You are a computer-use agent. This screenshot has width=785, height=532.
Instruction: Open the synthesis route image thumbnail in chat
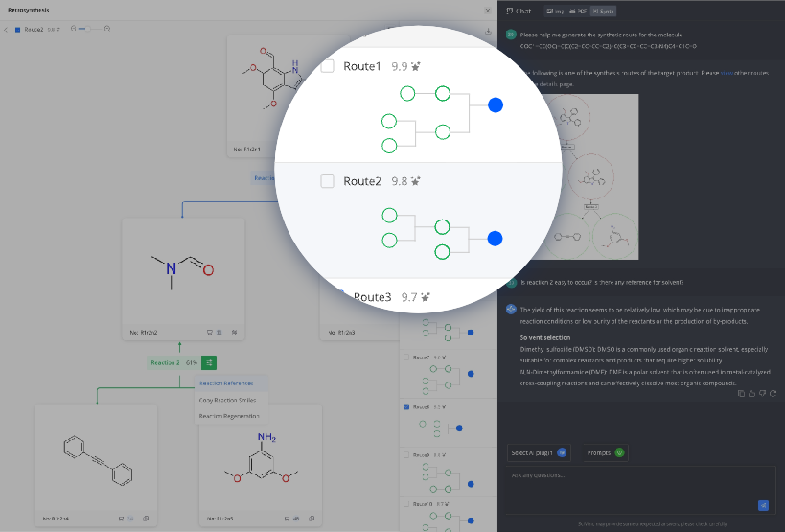click(577, 175)
